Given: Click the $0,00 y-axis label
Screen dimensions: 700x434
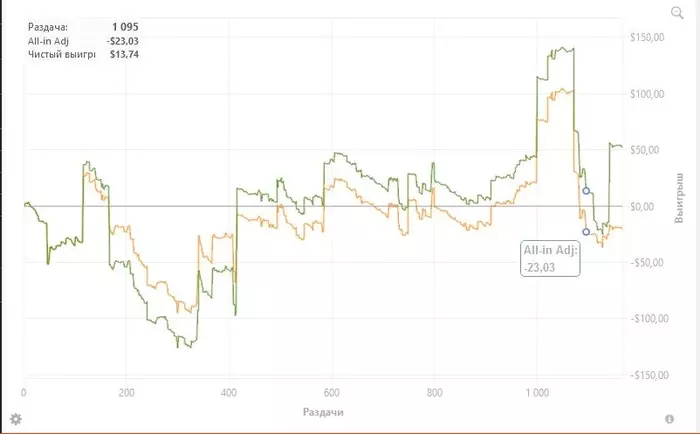Looking at the screenshot, I should click(x=642, y=206).
